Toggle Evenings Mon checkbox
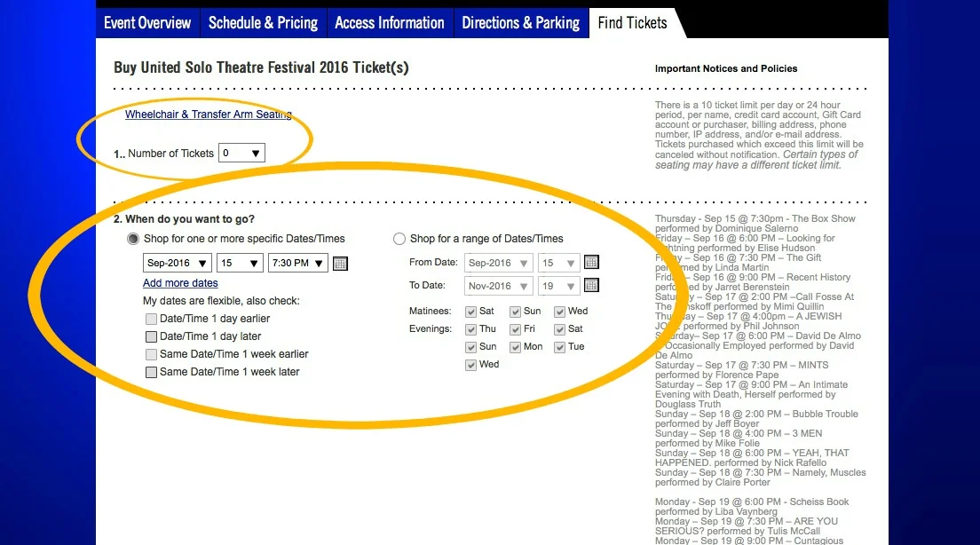The image size is (980, 545). 516,347
